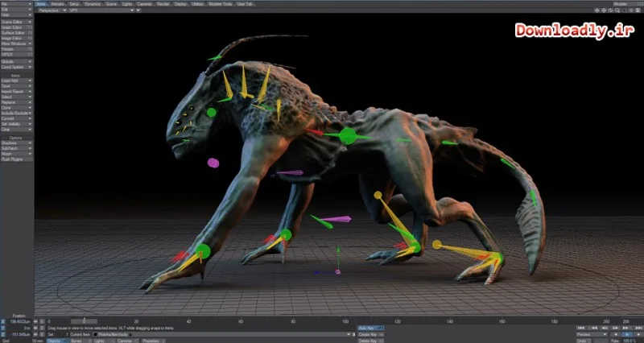Open the item Properties panel button
The image size is (644, 343).
click(154, 341)
